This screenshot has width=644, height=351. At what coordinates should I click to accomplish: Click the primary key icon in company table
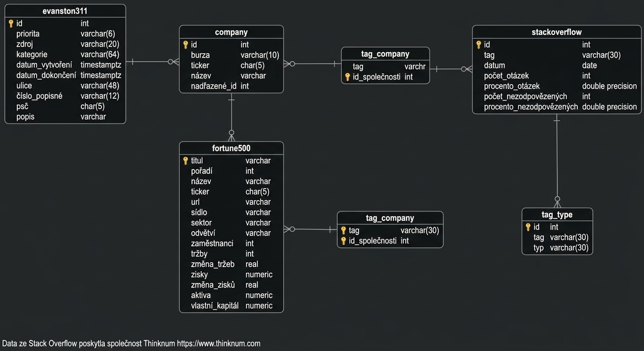click(185, 45)
